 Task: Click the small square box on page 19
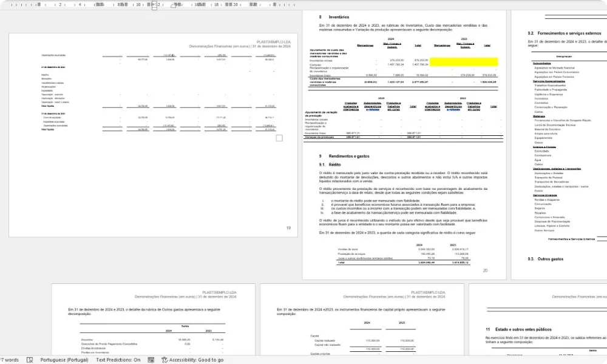(x=279, y=138)
